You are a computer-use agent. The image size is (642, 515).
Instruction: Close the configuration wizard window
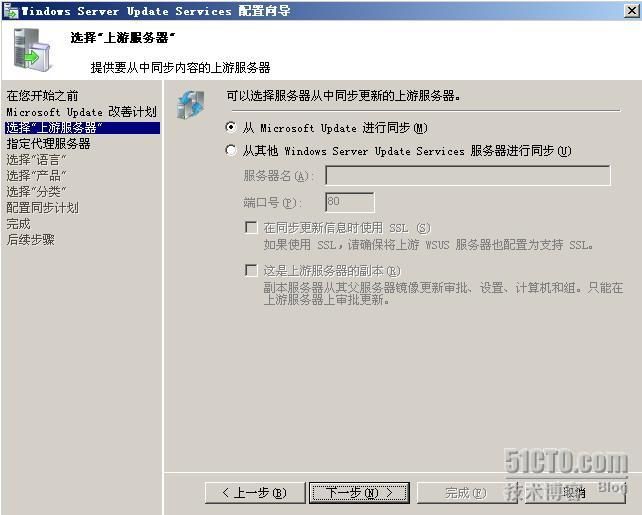tap(632, 11)
